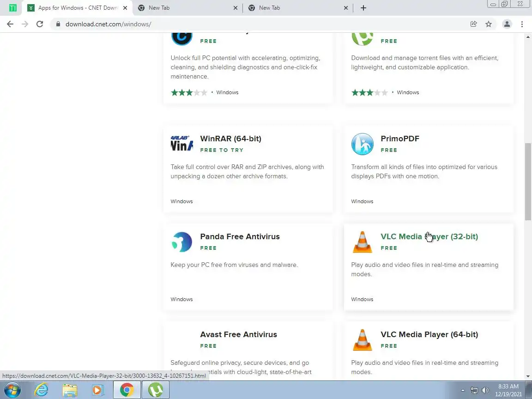Click the WinRAR logo icon
Viewport: 532px width, 399px height.
click(182, 144)
